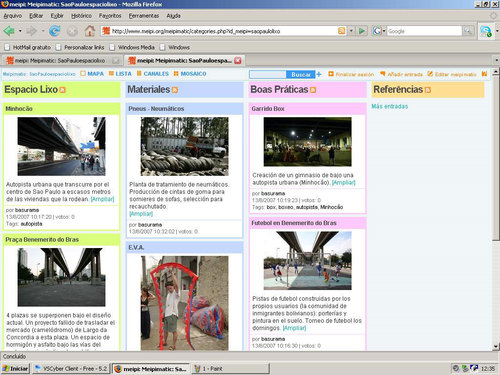Click the Personalizar links bookmark
The width and height of the screenshot is (500, 375).
tap(80, 47)
